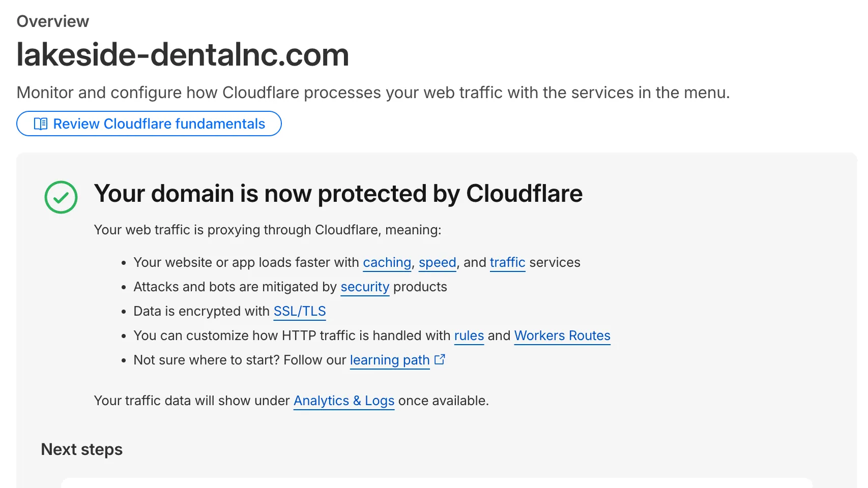Open the security products link
The image size is (868, 488).
tap(365, 287)
